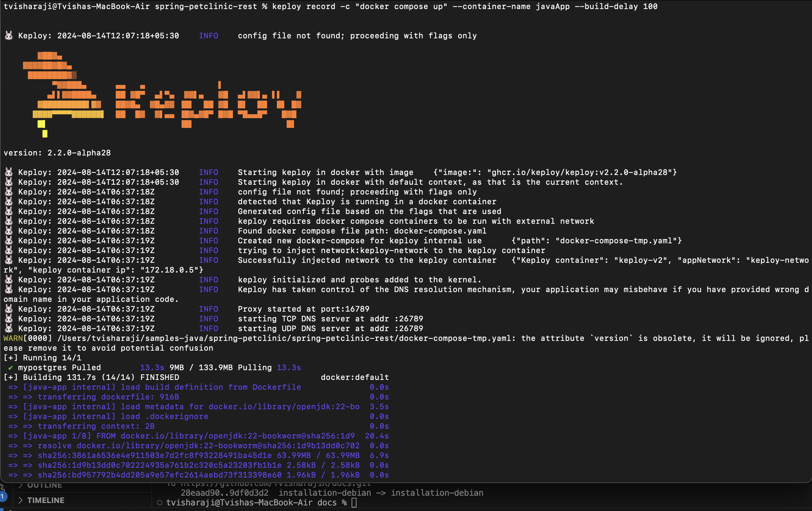Screen dimensions: 812x511
Task: Click the circle marker before the docs prompt
Action: tap(160, 502)
